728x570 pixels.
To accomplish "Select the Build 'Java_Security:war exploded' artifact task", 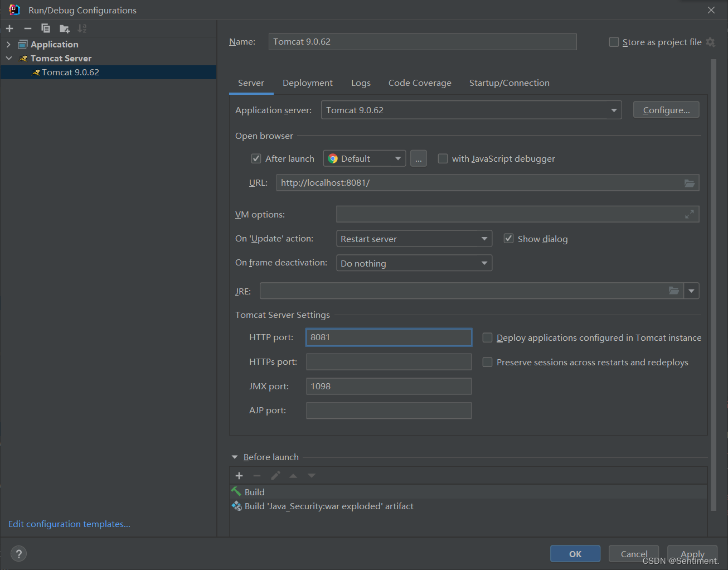I will (468, 506).
